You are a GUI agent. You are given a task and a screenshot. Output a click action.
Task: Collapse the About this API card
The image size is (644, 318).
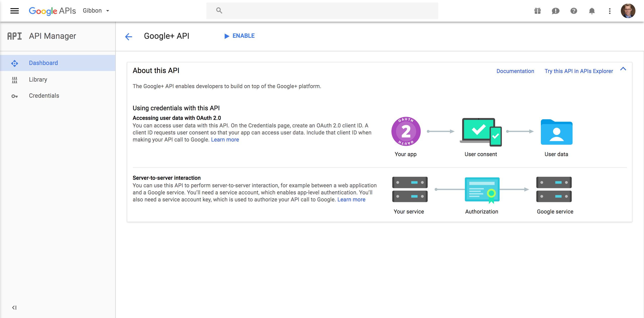623,69
